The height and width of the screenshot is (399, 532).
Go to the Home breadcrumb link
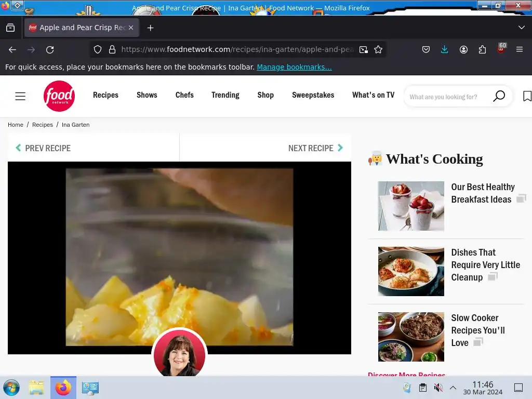click(16, 125)
